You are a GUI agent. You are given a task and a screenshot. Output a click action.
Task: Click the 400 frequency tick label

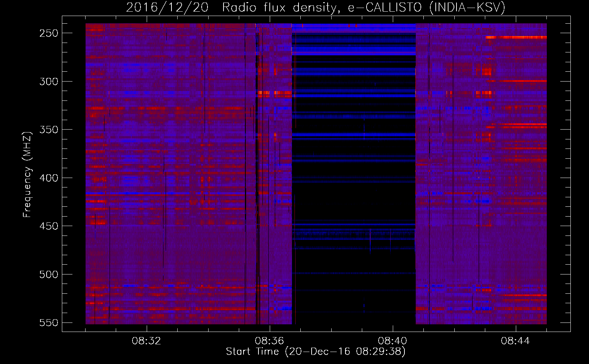[49, 178]
